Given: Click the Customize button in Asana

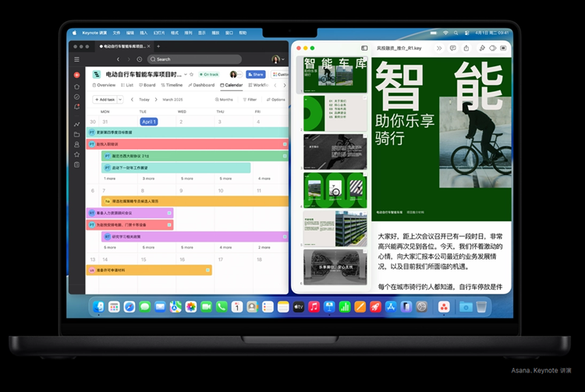Looking at the screenshot, I should pyautogui.click(x=280, y=74).
